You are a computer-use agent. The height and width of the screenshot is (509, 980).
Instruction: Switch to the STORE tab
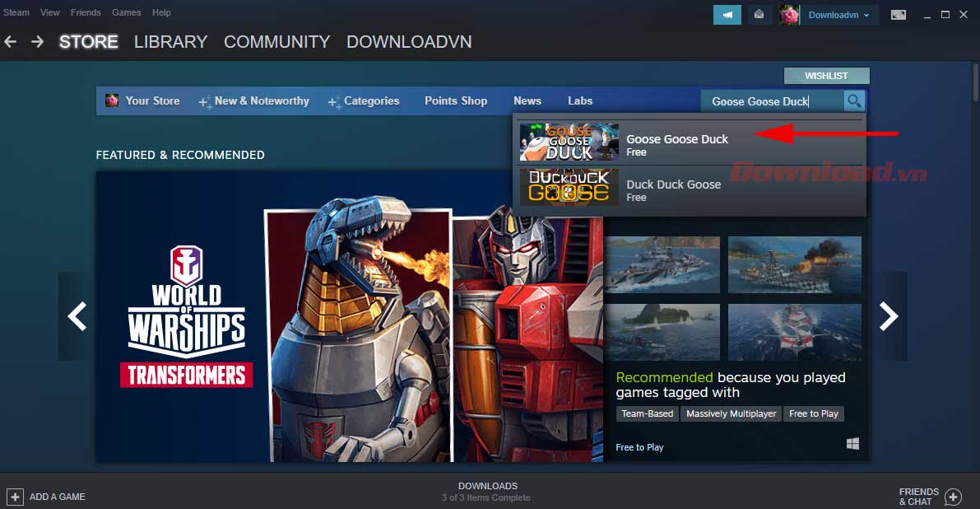[89, 42]
